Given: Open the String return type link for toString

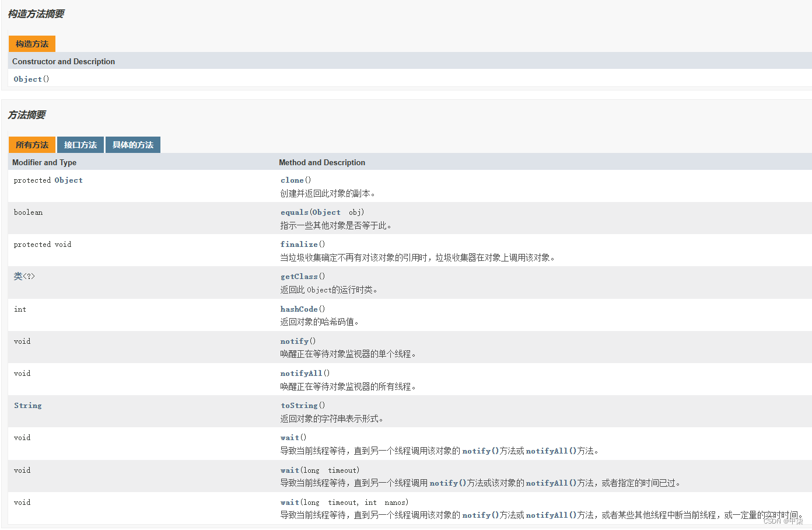Looking at the screenshot, I should coord(27,405).
